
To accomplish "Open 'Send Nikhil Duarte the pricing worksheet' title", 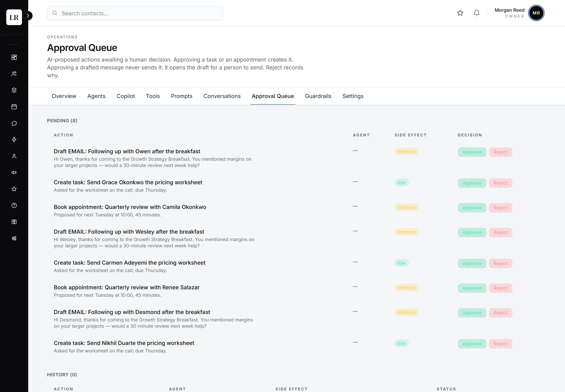I will (x=124, y=343).
